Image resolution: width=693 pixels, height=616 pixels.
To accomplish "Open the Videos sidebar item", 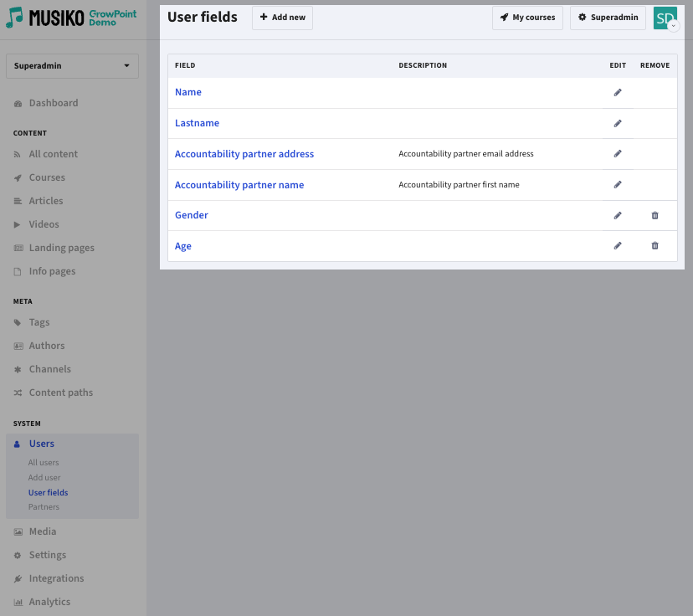I will coord(44,224).
